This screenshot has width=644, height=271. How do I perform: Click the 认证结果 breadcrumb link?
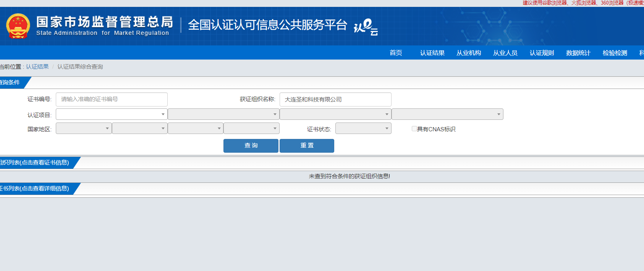tap(37, 67)
